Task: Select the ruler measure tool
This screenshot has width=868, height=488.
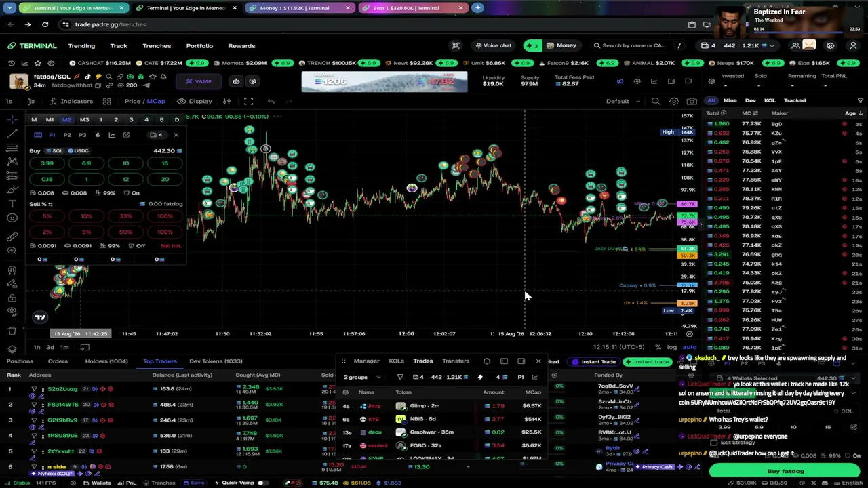Action: coord(12,237)
